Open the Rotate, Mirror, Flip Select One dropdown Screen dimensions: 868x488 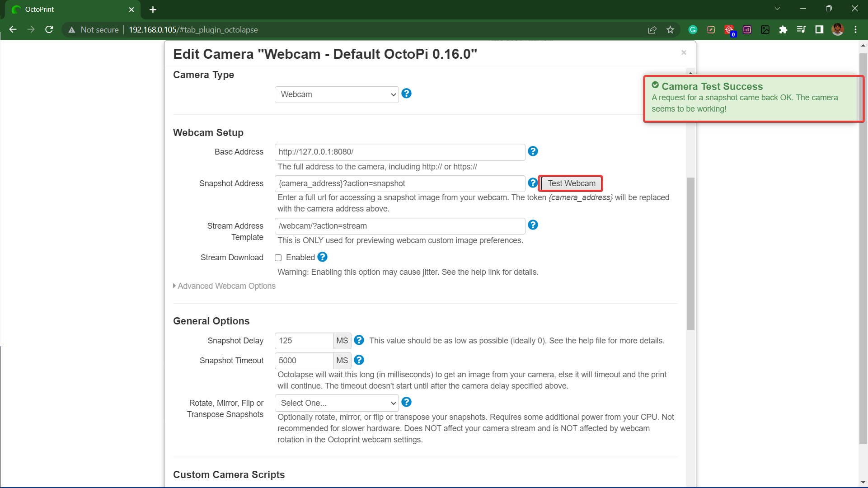tap(337, 403)
